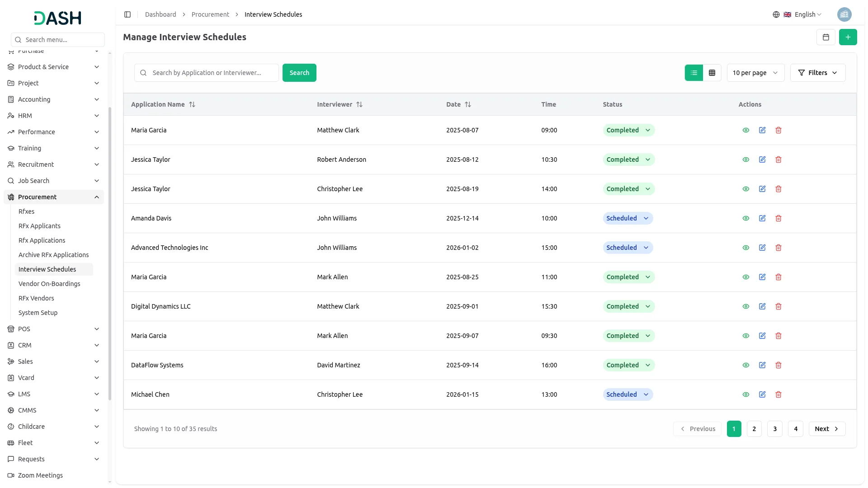The image size is (868, 488).
Task: Edit the Digital Dynamics LLC schedule
Action: coord(762,306)
